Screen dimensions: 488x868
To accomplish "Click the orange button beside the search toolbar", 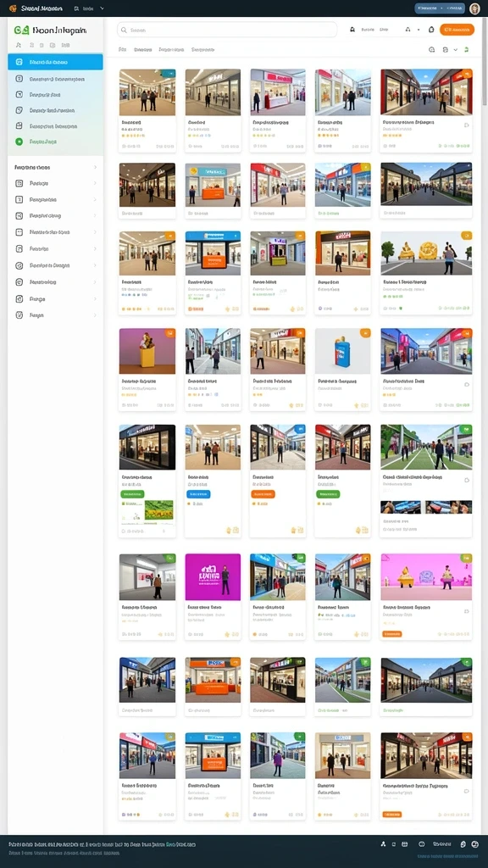I will tap(457, 30).
